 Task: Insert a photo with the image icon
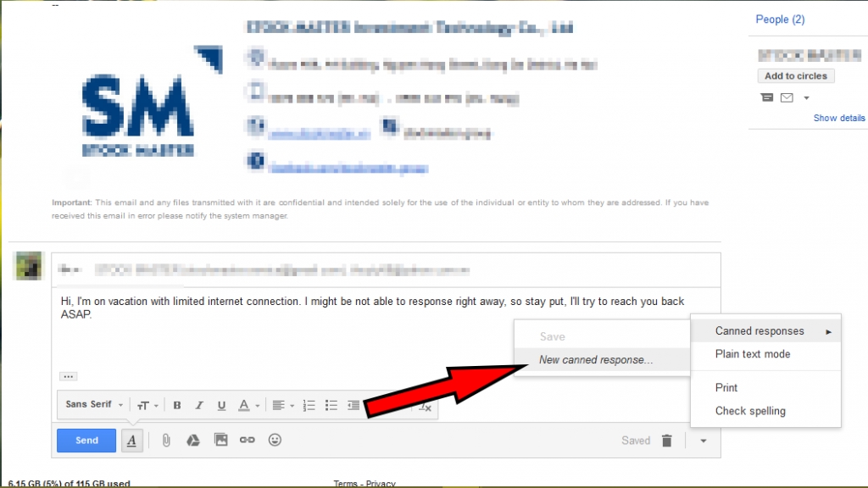click(221, 440)
